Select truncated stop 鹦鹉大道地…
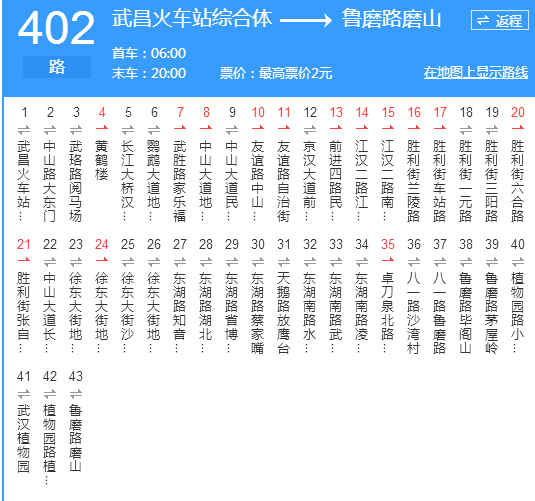 coord(154,180)
